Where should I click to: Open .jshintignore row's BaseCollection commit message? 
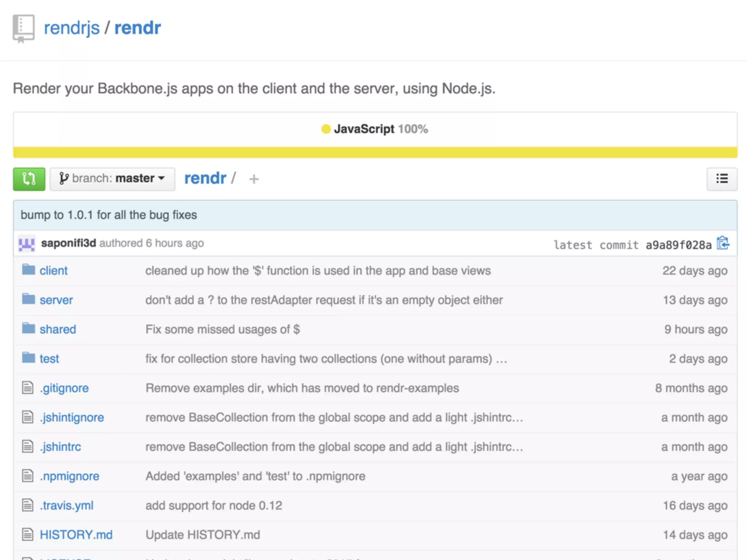334,417
